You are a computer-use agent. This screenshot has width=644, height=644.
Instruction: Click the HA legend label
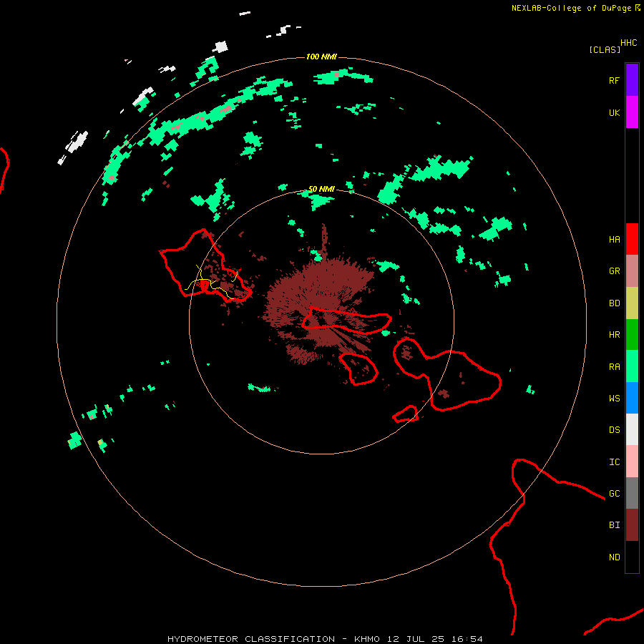click(x=614, y=240)
